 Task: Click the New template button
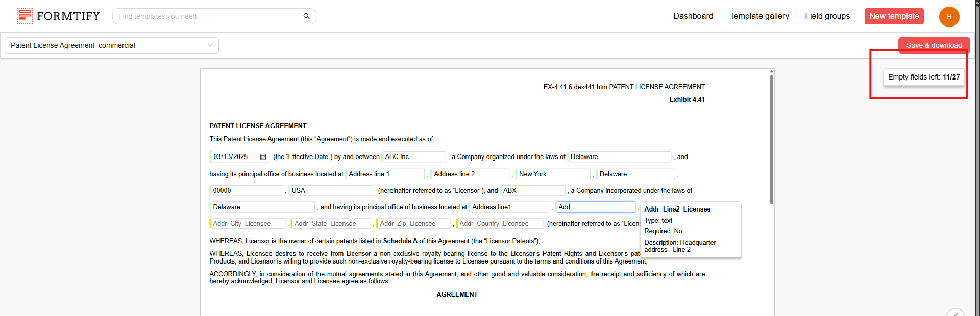pyautogui.click(x=894, y=16)
